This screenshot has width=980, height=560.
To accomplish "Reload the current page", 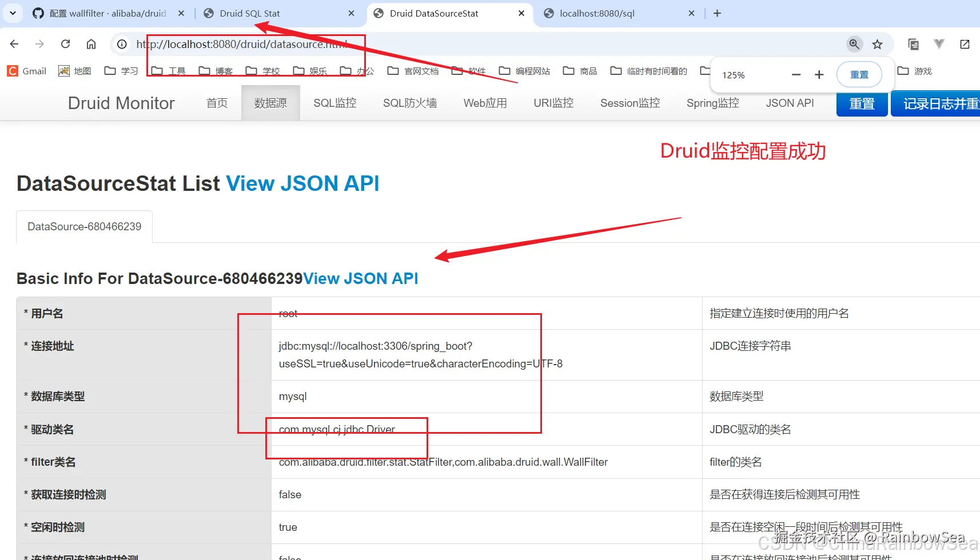I will tap(66, 44).
